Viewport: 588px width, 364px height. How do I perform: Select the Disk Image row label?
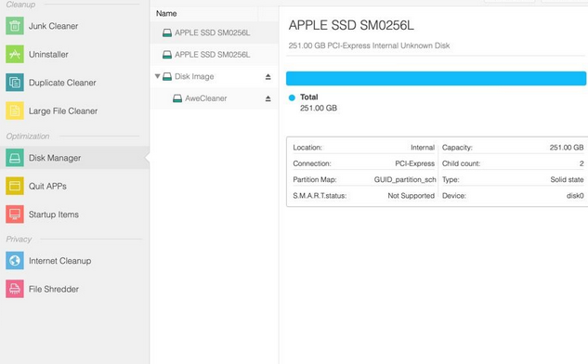[194, 76]
